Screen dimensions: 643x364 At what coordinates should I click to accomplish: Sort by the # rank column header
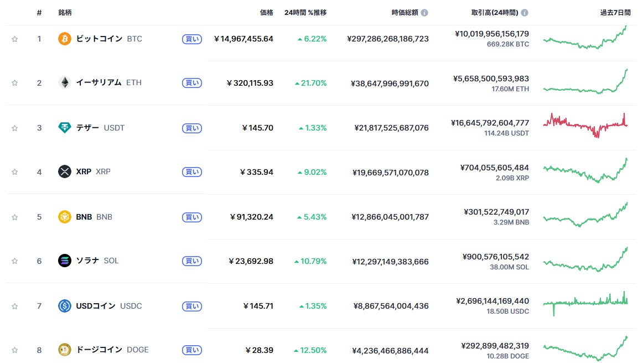pos(39,13)
